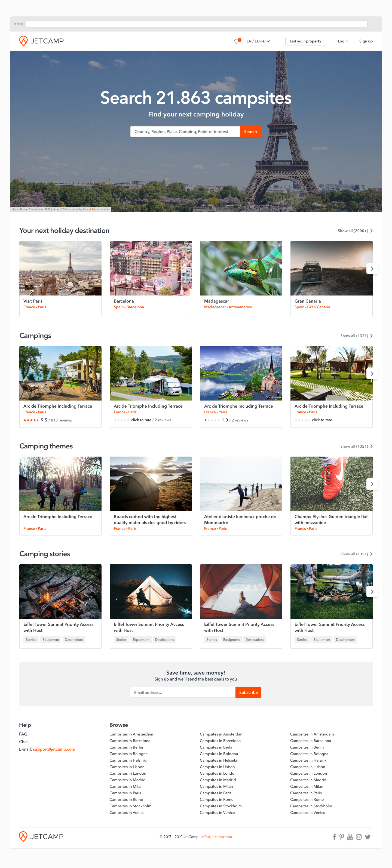The width and height of the screenshot is (392, 868).
Task: Open the Pinterest icon in footer
Action: (342, 837)
